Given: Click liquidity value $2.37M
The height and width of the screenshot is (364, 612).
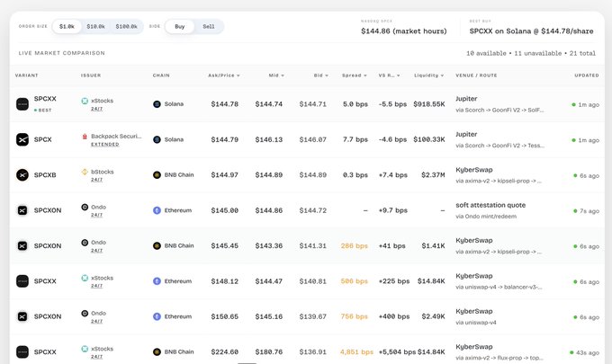Looking at the screenshot, I should click(x=433, y=175).
